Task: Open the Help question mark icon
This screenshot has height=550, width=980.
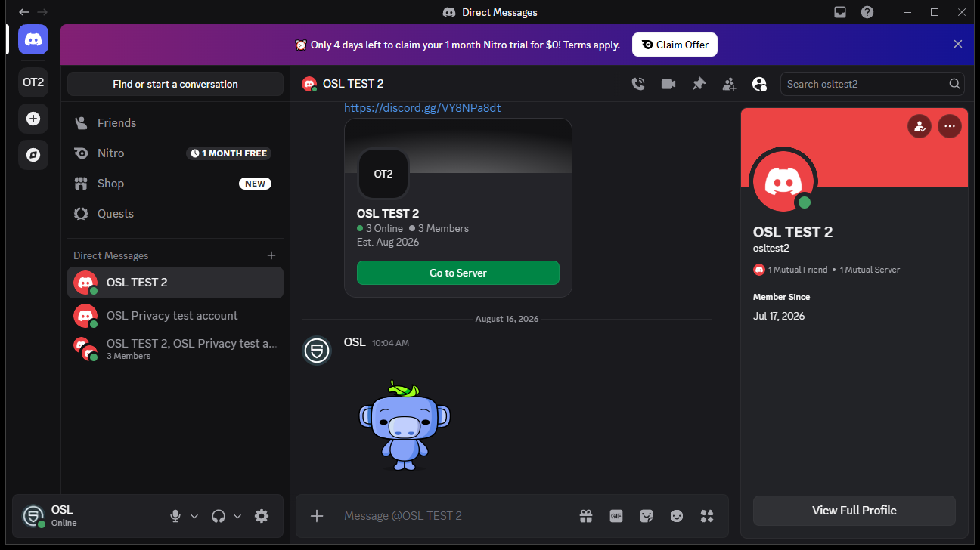Action: [867, 12]
